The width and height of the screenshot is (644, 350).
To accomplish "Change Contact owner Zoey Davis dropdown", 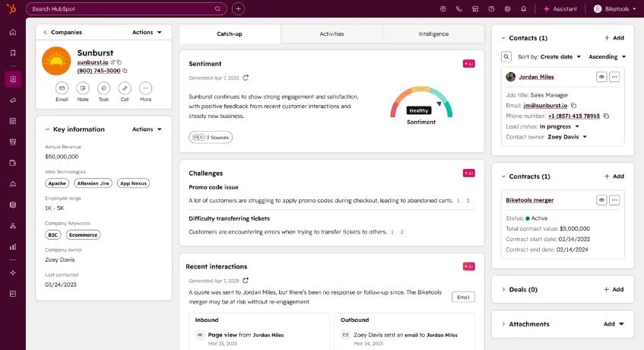I will click(567, 137).
